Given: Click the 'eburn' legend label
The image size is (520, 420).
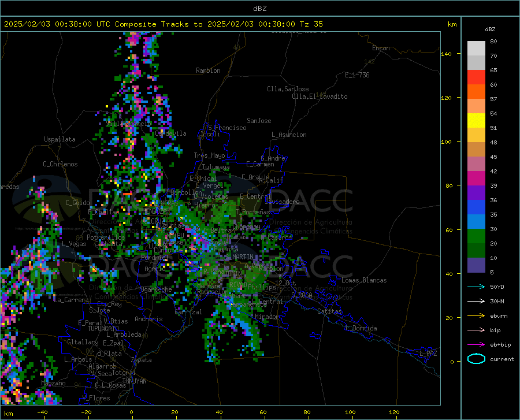Looking at the screenshot, I should click(x=499, y=316).
